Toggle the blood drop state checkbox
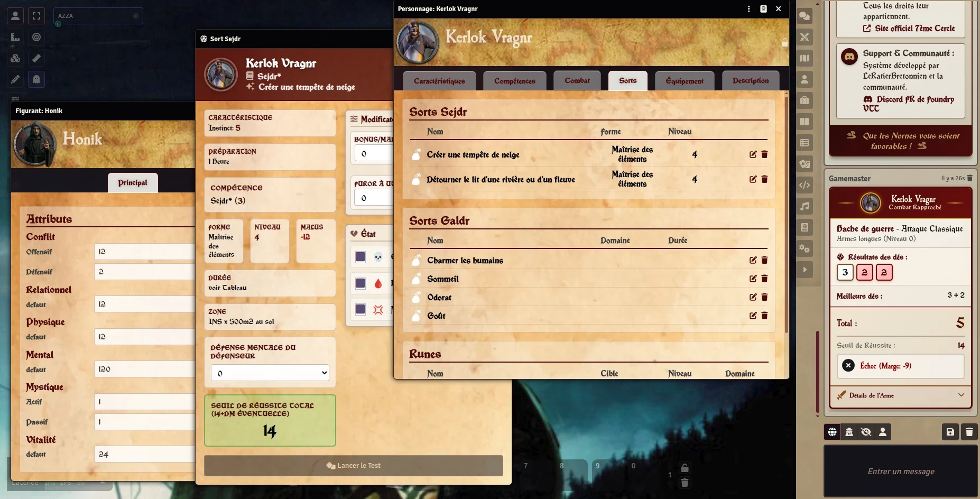The image size is (980, 499). pyautogui.click(x=360, y=283)
